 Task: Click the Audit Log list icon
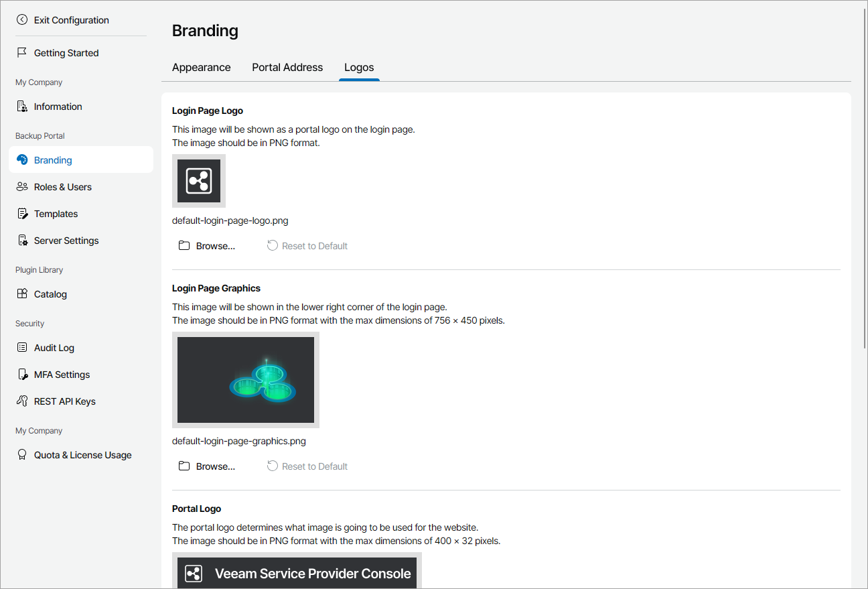(x=22, y=348)
